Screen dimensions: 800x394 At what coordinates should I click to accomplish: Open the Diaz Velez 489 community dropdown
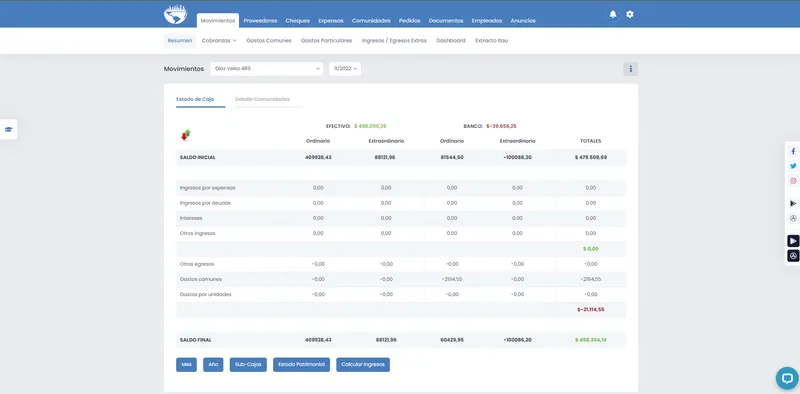[267, 68]
